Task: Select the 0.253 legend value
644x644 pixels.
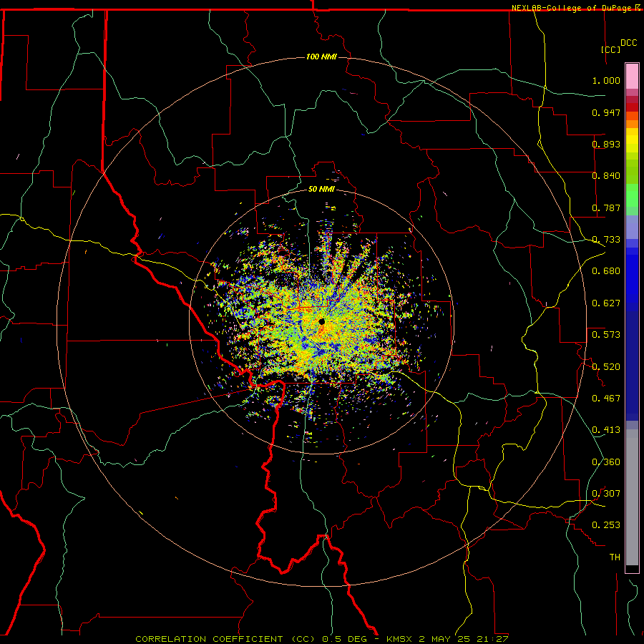Action: coord(606,525)
